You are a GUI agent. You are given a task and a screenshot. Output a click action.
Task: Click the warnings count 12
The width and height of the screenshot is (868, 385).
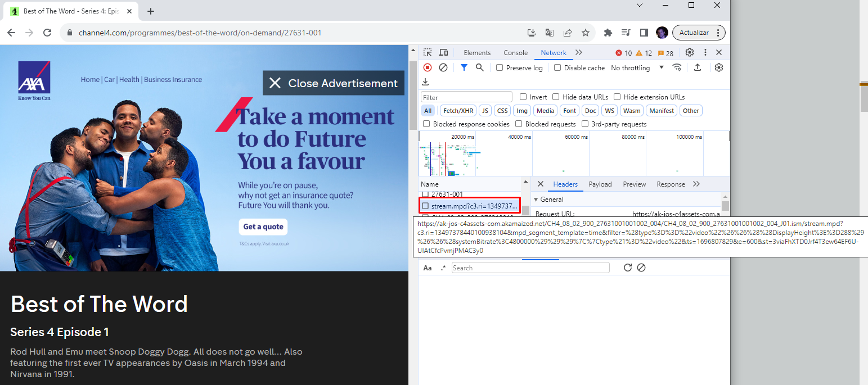(644, 53)
